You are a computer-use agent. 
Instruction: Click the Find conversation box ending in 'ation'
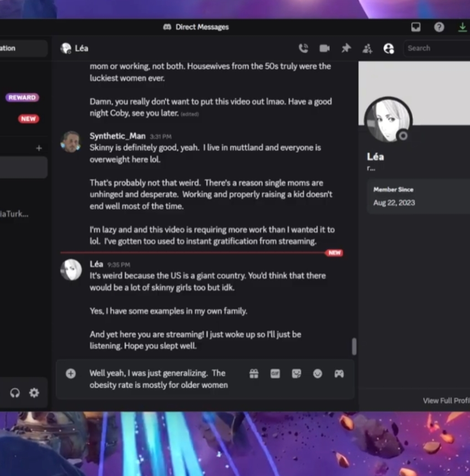pyautogui.click(x=24, y=48)
